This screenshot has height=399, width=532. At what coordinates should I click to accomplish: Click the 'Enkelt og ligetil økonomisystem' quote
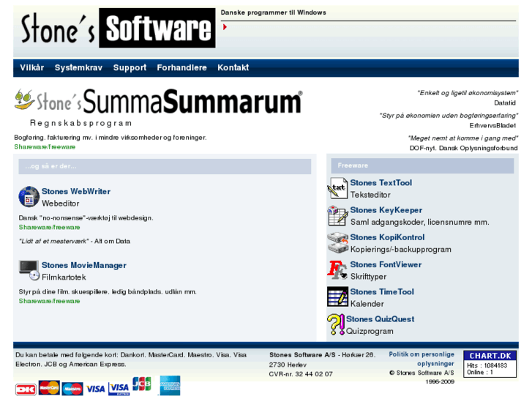(x=468, y=93)
